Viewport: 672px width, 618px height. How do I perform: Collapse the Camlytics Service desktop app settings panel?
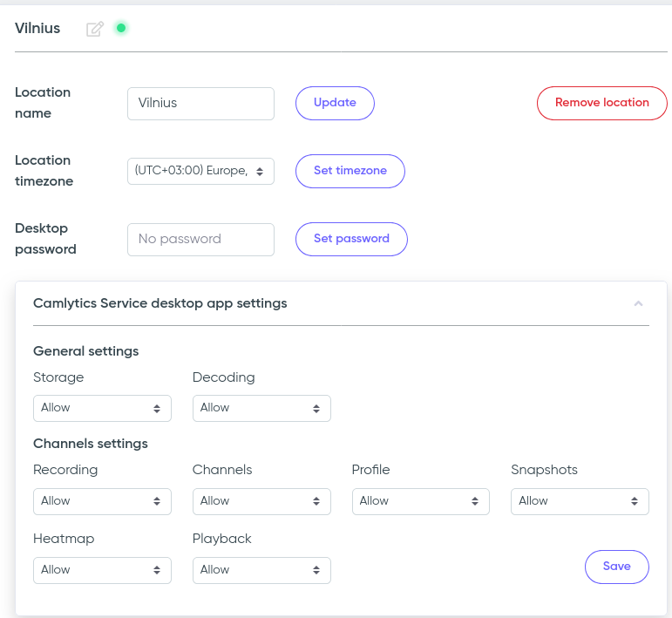(x=638, y=304)
